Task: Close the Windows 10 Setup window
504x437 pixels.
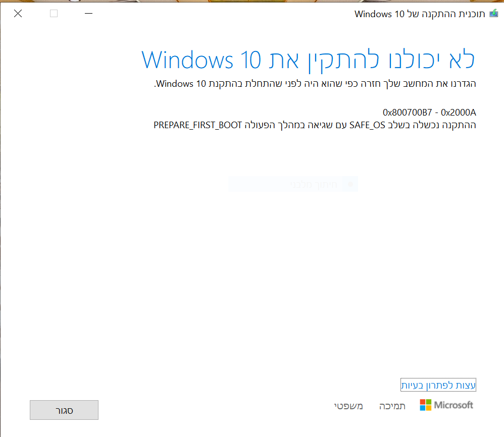Action: [18, 14]
